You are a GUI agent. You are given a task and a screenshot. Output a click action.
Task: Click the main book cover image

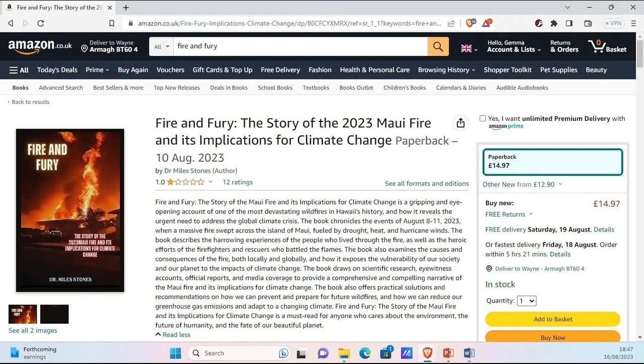point(70,210)
